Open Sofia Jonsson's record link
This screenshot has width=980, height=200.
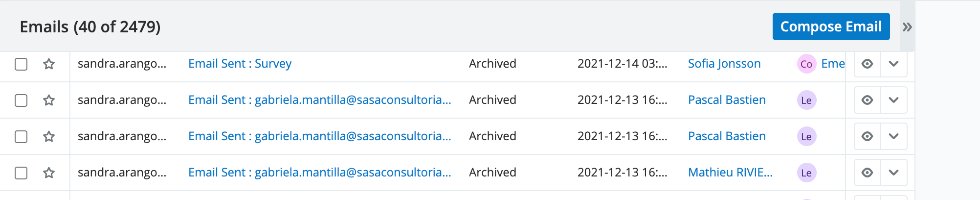click(x=724, y=64)
